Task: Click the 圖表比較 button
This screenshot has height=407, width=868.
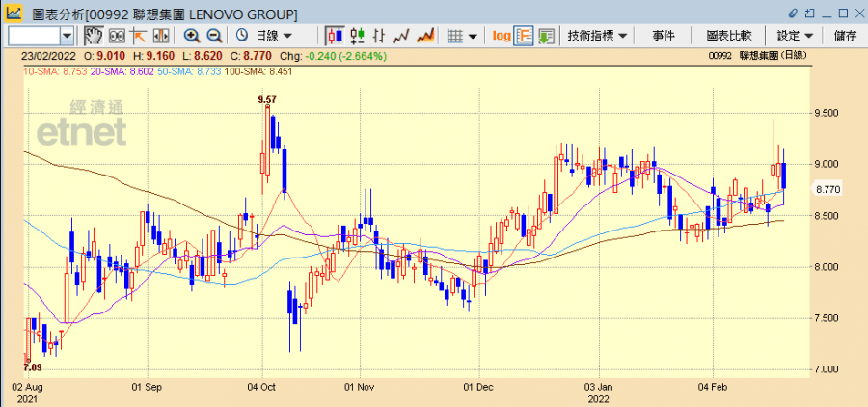Action: [x=729, y=36]
